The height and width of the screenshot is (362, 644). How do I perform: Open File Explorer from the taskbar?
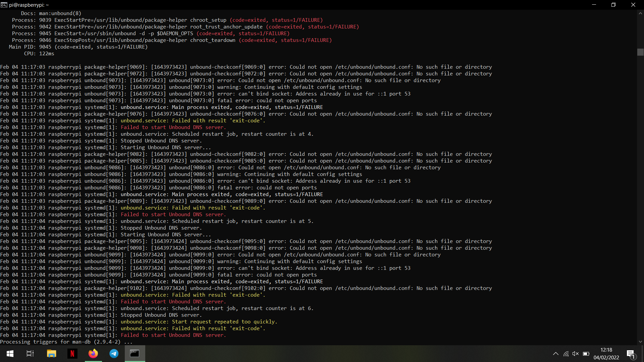tap(51, 354)
